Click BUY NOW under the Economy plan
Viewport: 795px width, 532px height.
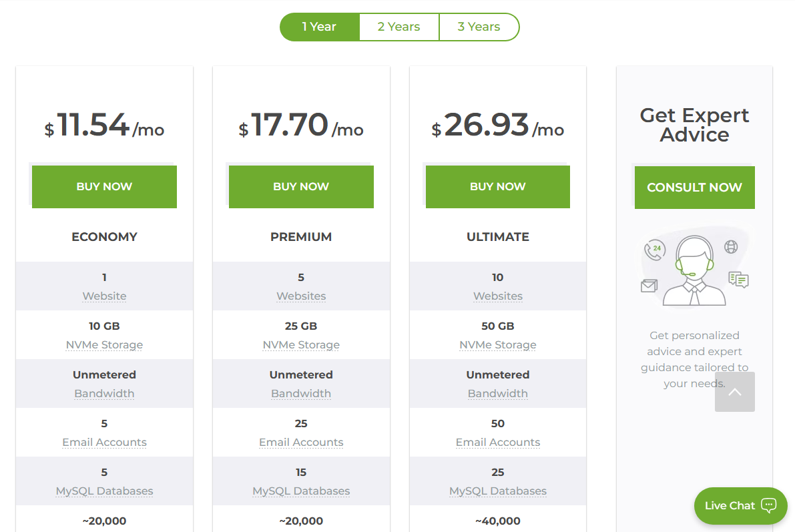pyautogui.click(x=104, y=186)
